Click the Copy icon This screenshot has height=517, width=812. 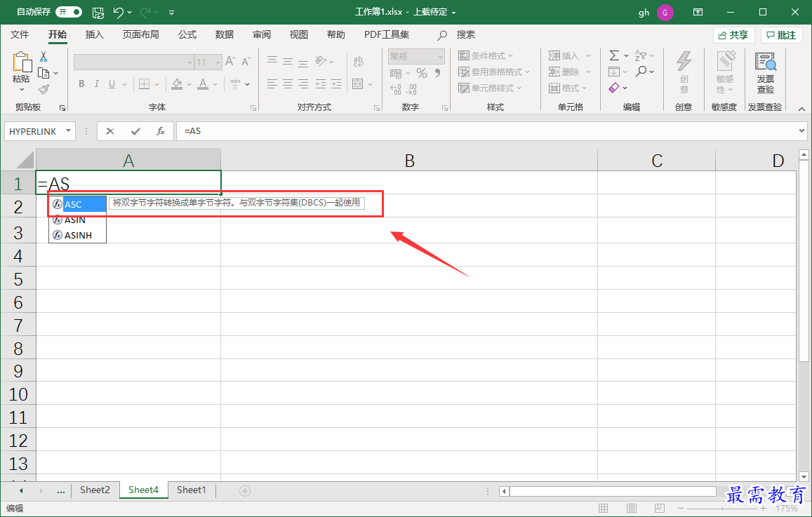click(44, 73)
